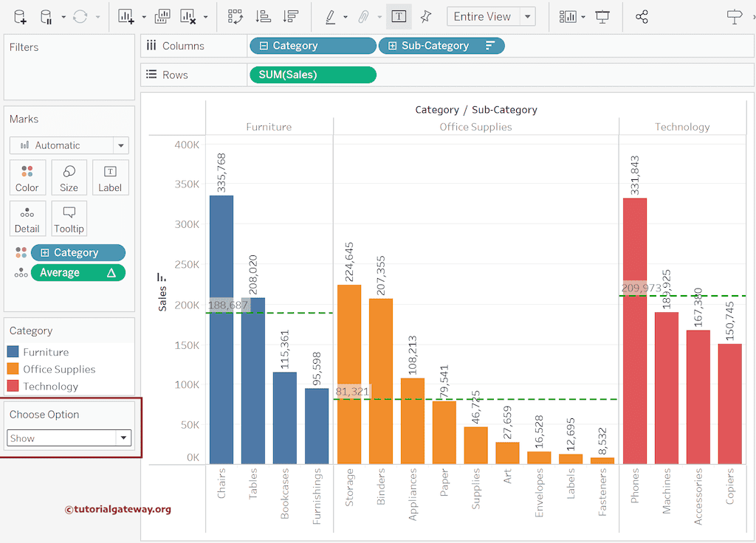The image size is (756, 543).
Task: Open the Color marks card
Action: coord(27,177)
